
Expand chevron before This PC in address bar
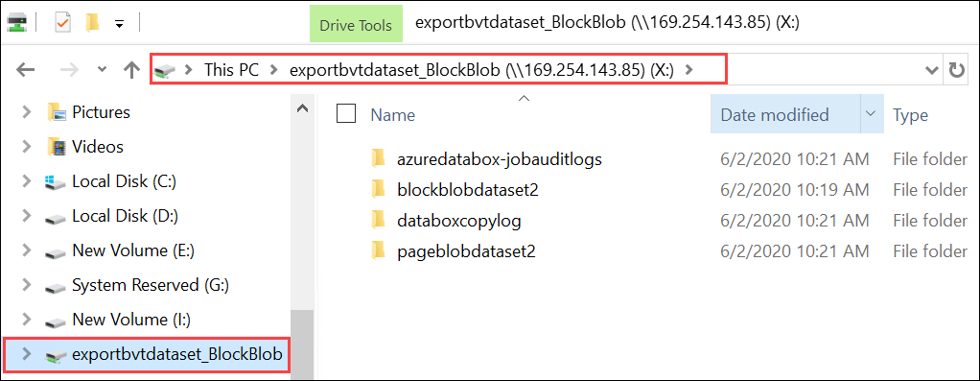(188, 70)
